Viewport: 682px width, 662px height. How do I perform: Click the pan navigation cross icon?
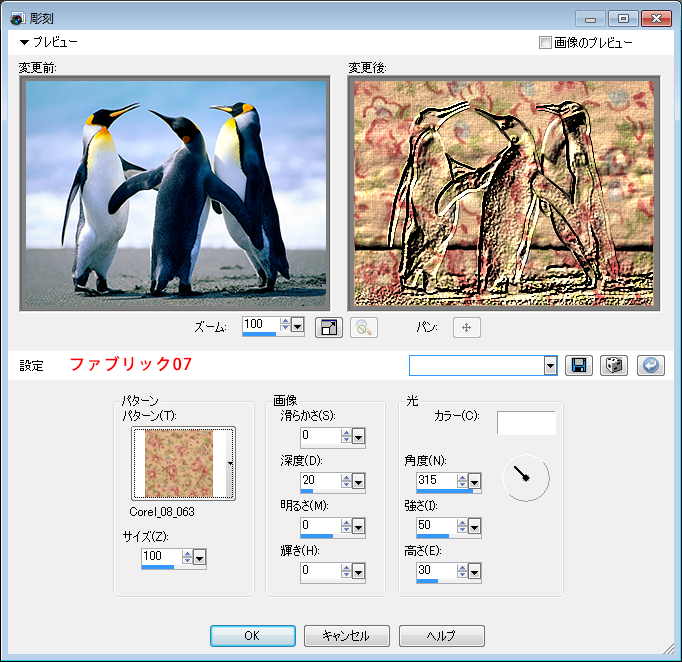click(467, 327)
